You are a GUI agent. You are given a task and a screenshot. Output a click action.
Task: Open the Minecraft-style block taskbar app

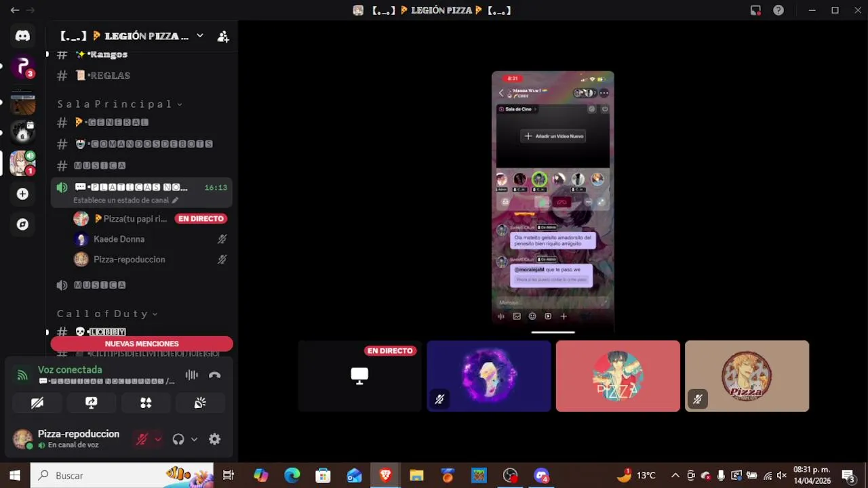(x=479, y=476)
